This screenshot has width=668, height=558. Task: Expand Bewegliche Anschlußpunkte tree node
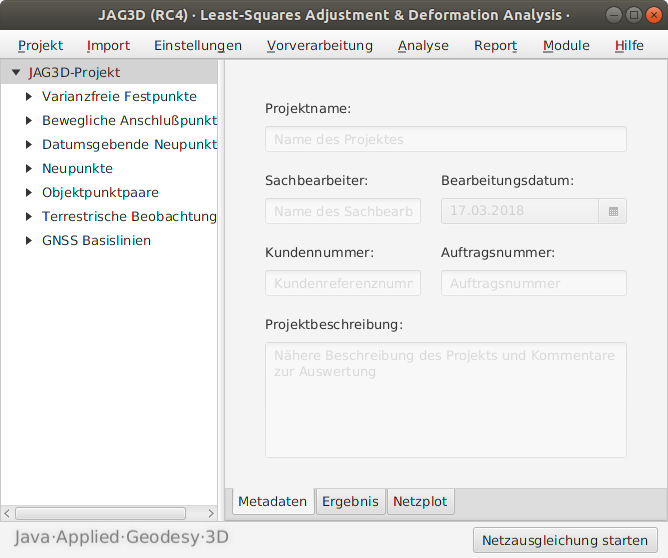click(x=29, y=121)
